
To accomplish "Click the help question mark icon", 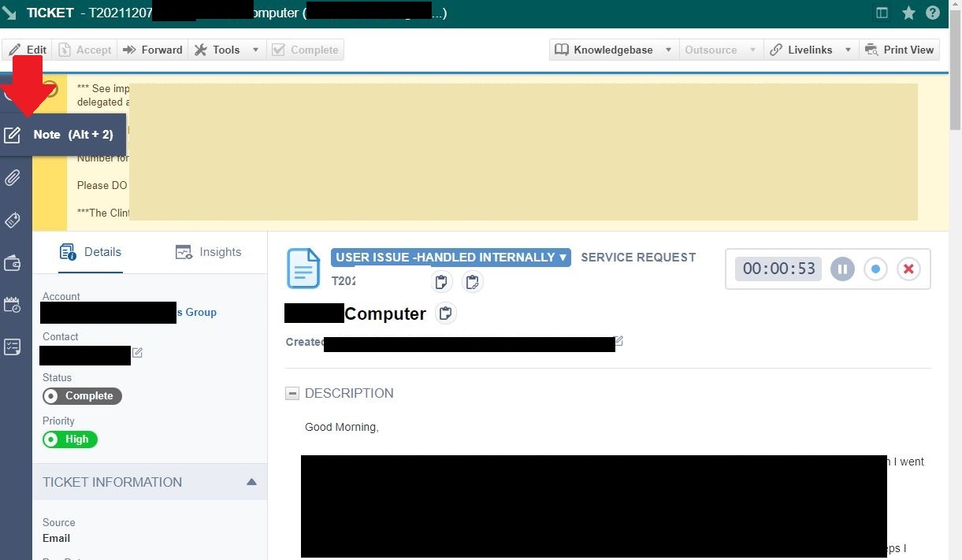I will pyautogui.click(x=933, y=13).
